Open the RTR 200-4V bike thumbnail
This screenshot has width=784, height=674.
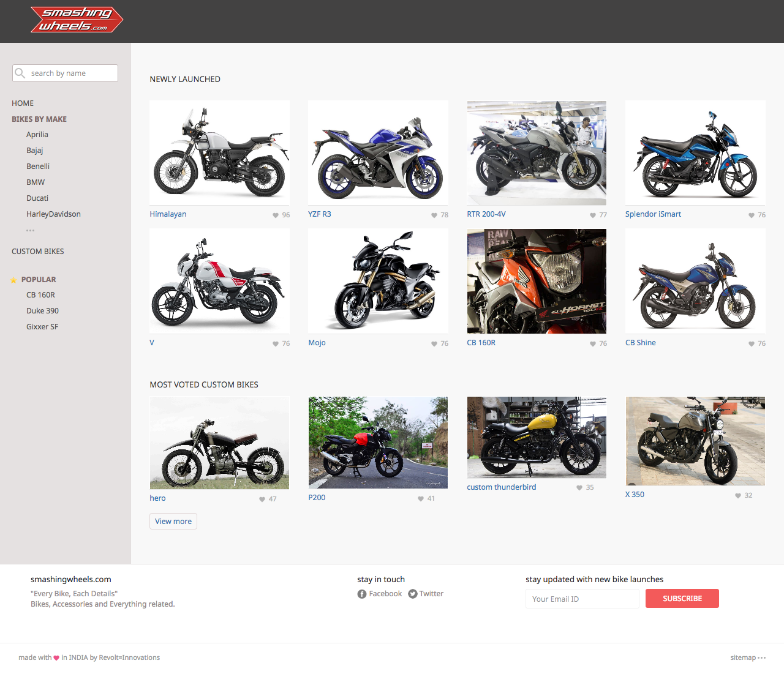[x=537, y=152]
